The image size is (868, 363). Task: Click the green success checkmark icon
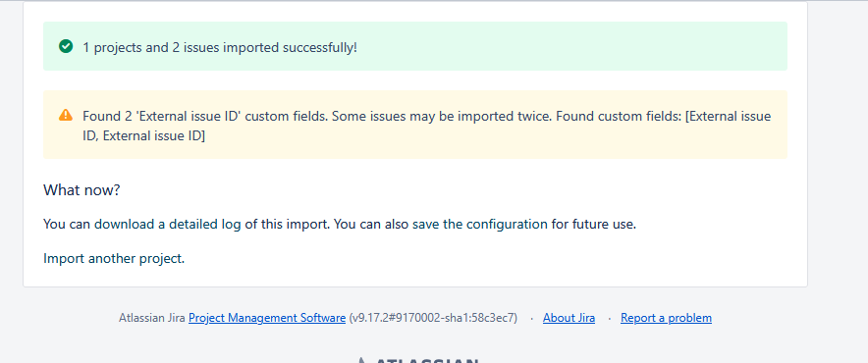(x=66, y=46)
